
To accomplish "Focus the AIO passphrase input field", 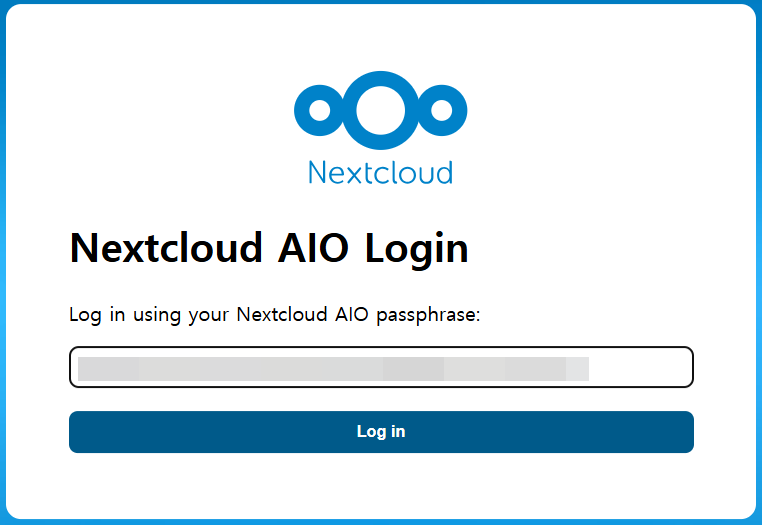I will [x=380, y=367].
